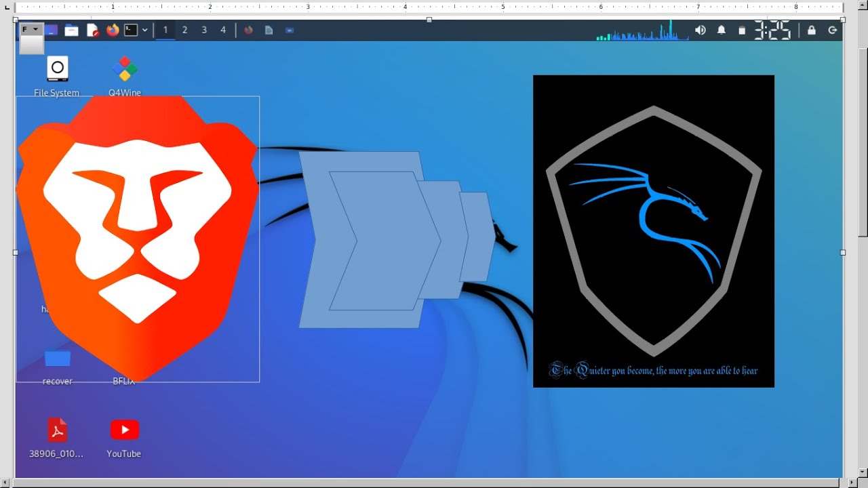Open the file manager panel launcher
The height and width of the screenshot is (488, 868).
tap(71, 30)
